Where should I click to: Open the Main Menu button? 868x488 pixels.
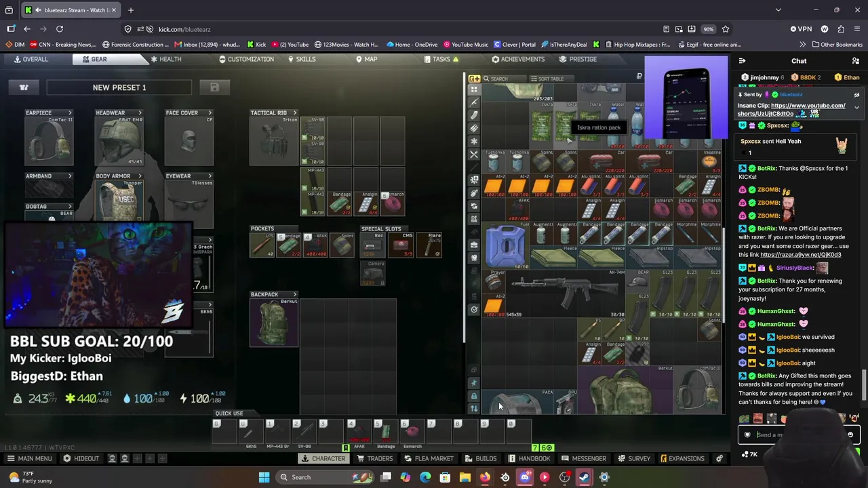(29, 458)
